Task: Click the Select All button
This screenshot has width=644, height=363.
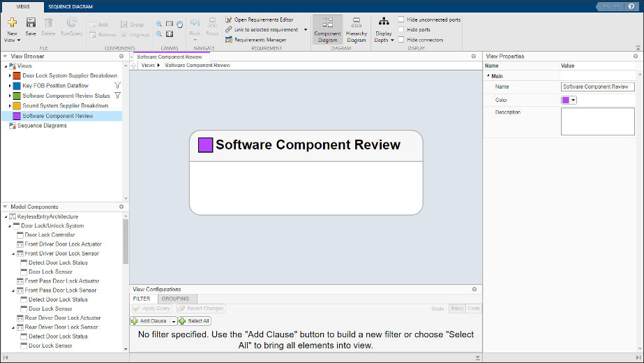Action: [195, 321]
